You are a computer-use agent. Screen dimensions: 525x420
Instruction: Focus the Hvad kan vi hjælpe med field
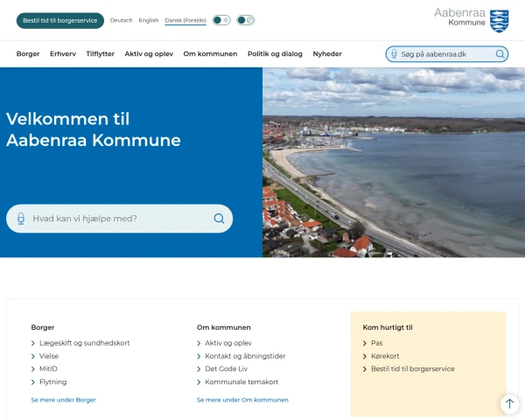(x=119, y=219)
